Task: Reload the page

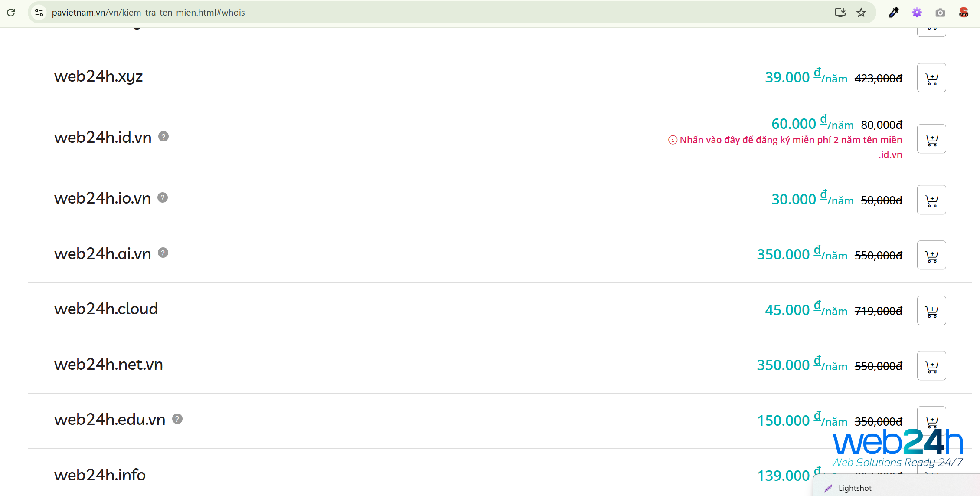Action: (11, 13)
